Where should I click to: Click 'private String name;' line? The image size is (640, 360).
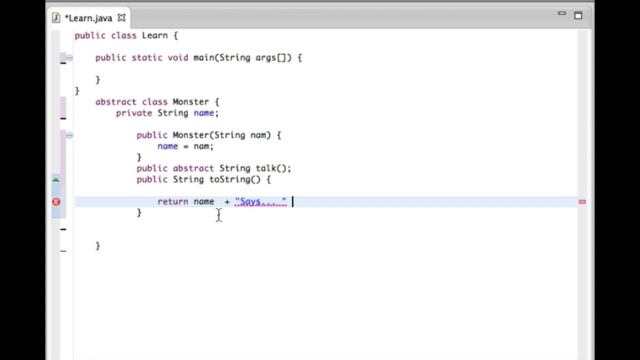pos(167,113)
